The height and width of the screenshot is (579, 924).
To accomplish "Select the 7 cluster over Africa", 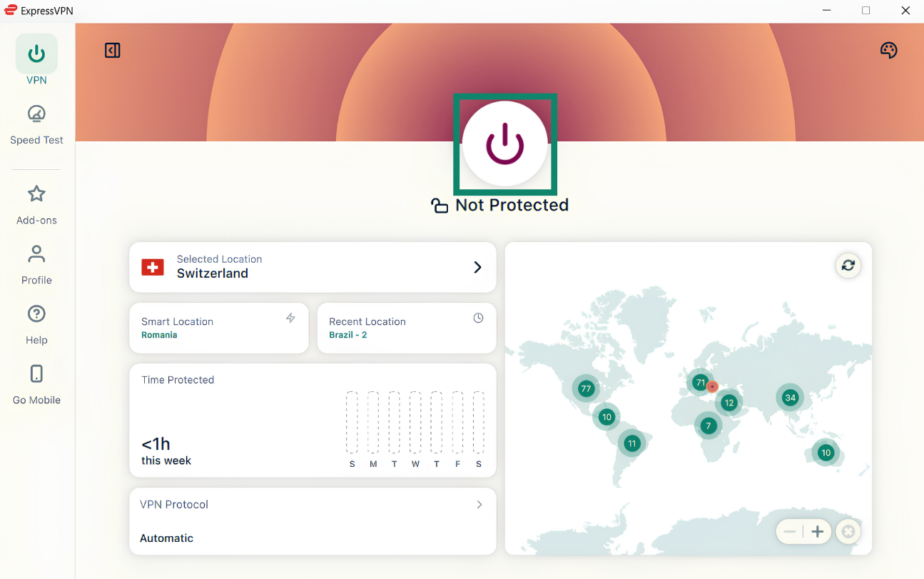I will coord(709,426).
